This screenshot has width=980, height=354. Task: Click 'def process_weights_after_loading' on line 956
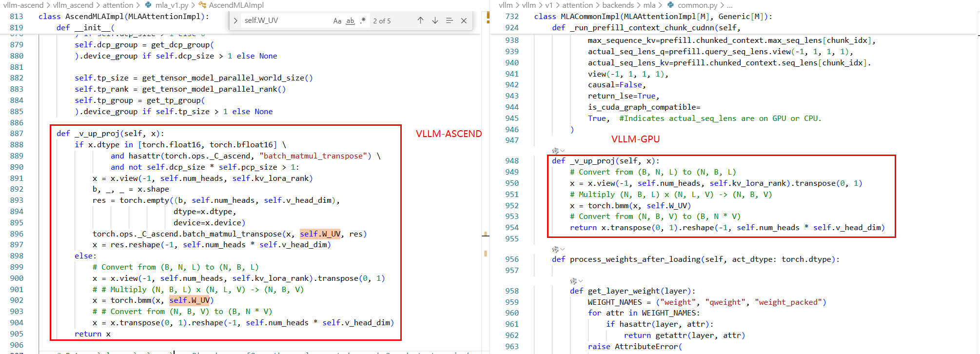click(696, 259)
